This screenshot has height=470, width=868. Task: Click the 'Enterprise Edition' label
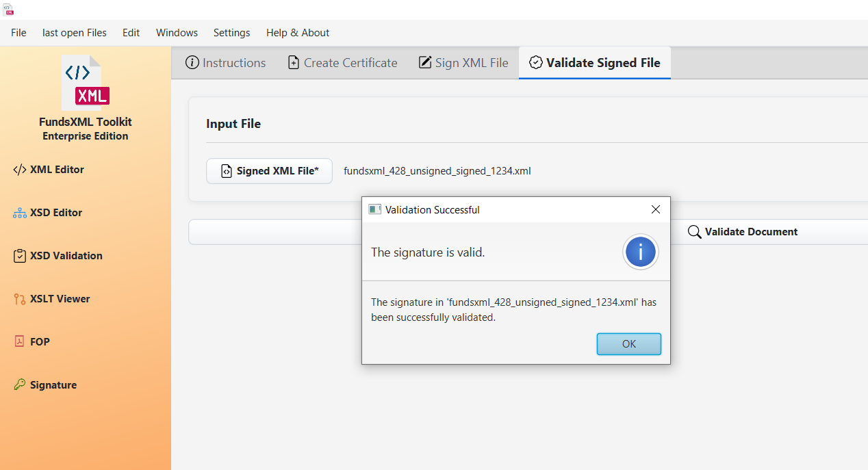coord(86,136)
